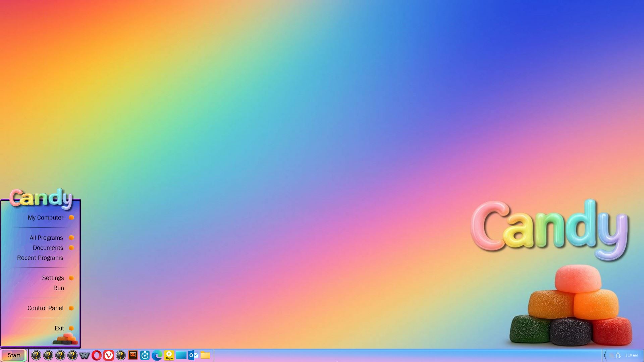Viewport: 644px width, 362px height.
Task: Open Microsoft Edge from the taskbar
Action: coord(157,355)
